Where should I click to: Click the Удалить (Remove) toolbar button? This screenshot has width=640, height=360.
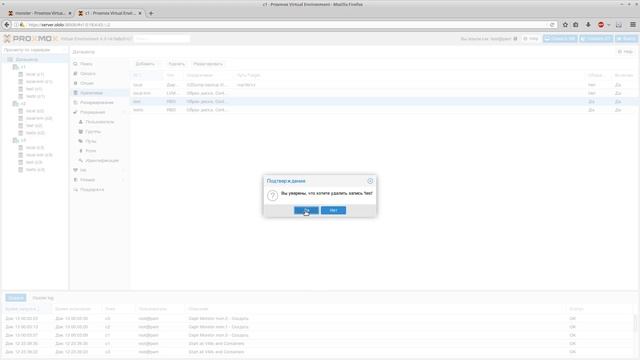[176, 64]
